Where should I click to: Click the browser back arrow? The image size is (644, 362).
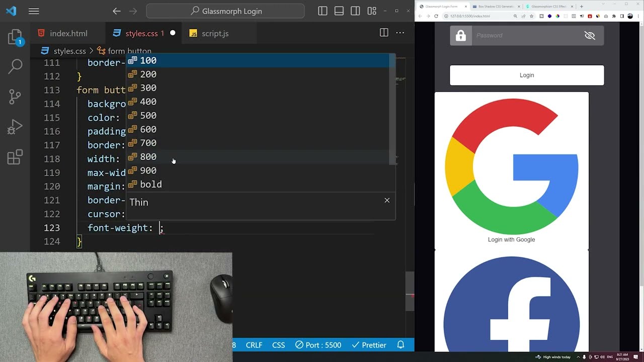[420, 16]
